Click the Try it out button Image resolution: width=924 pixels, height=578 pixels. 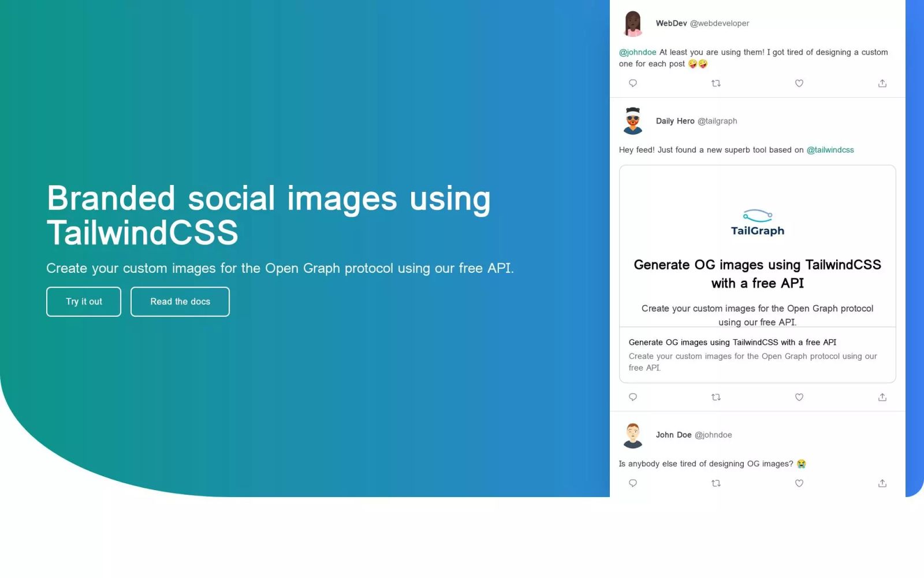(x=84, y=302)
